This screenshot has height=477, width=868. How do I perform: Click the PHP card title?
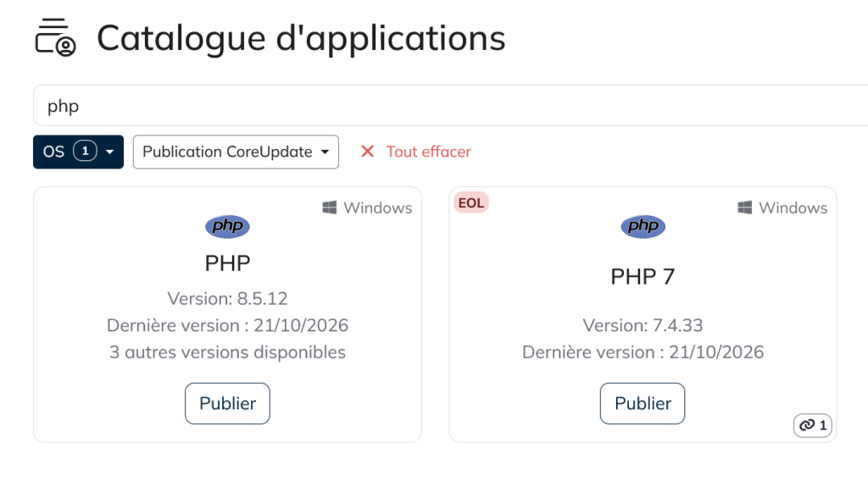pos(227,263)
